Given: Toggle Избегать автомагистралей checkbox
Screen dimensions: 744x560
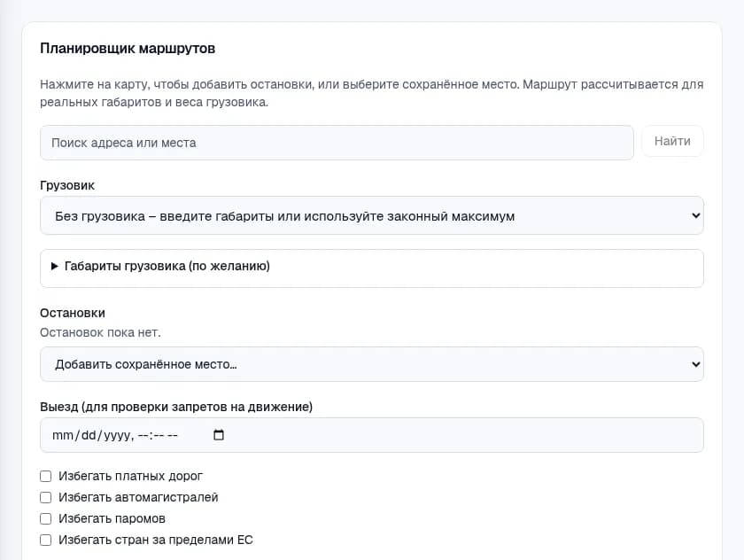Looking at the screenshot, I should click(45, 497).
